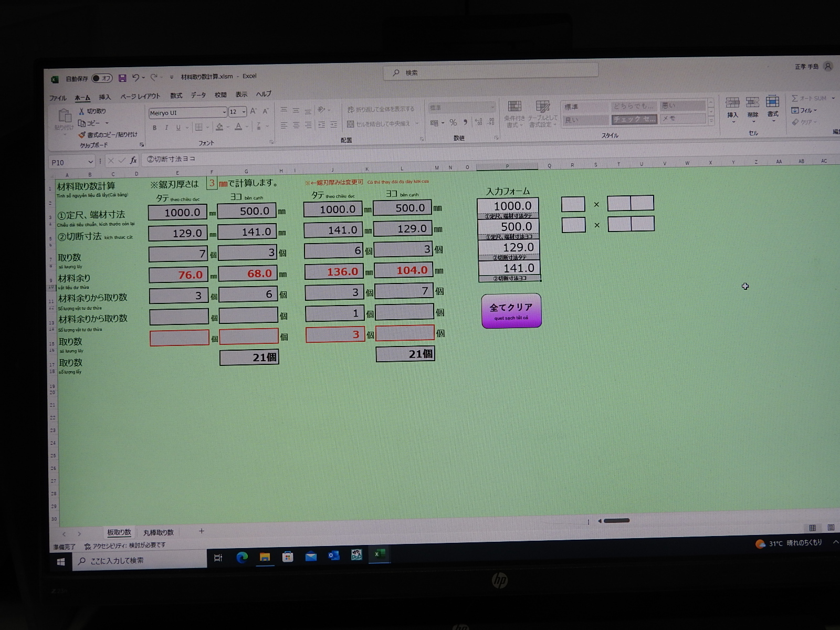Open the ファイル (File) menu tab
Viewport: 840px width, 630px height.
(x=58, y=98)
